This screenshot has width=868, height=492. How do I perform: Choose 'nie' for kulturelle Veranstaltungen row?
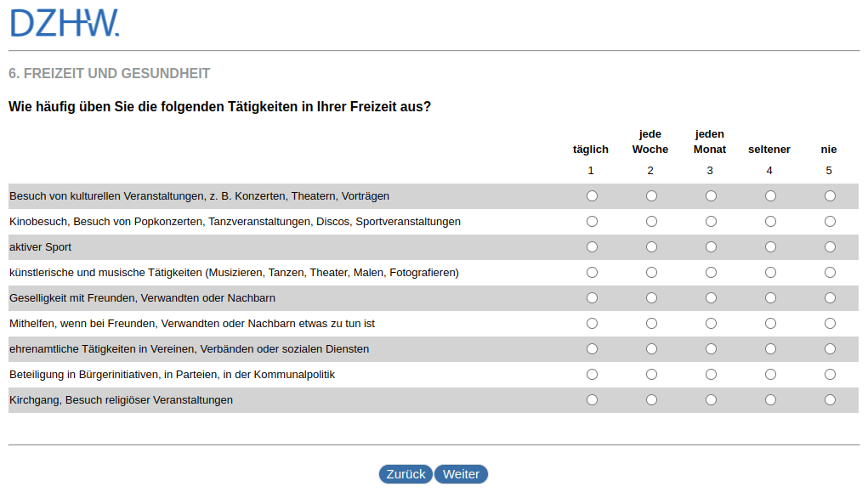pyautogui.click(x=830, y=196)
